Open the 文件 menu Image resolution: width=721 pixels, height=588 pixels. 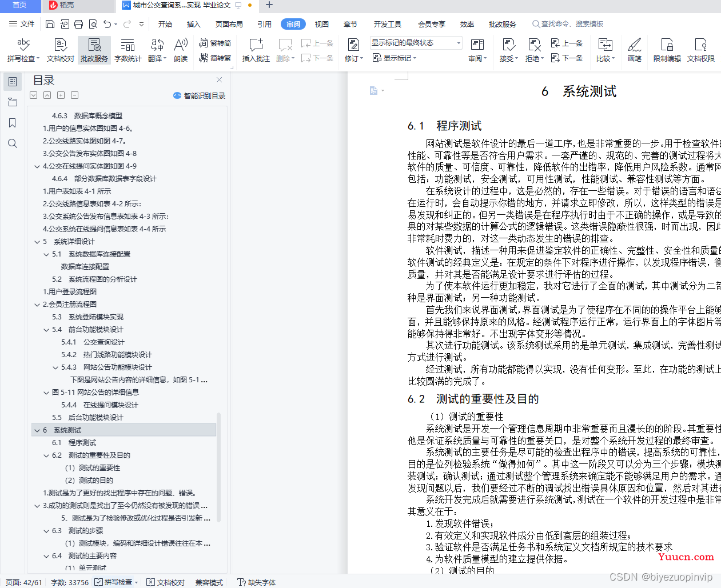coord(22,24)
